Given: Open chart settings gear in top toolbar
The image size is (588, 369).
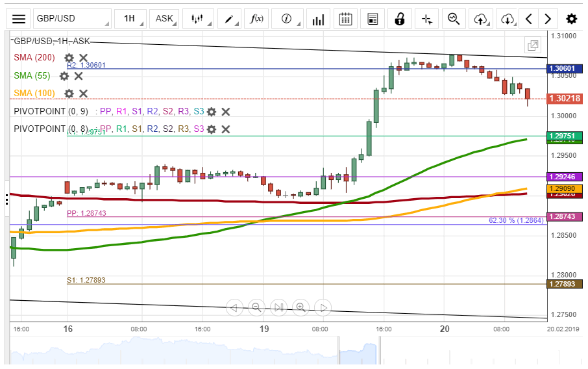Looking at the screenshot, I should (x=571, y=19).
